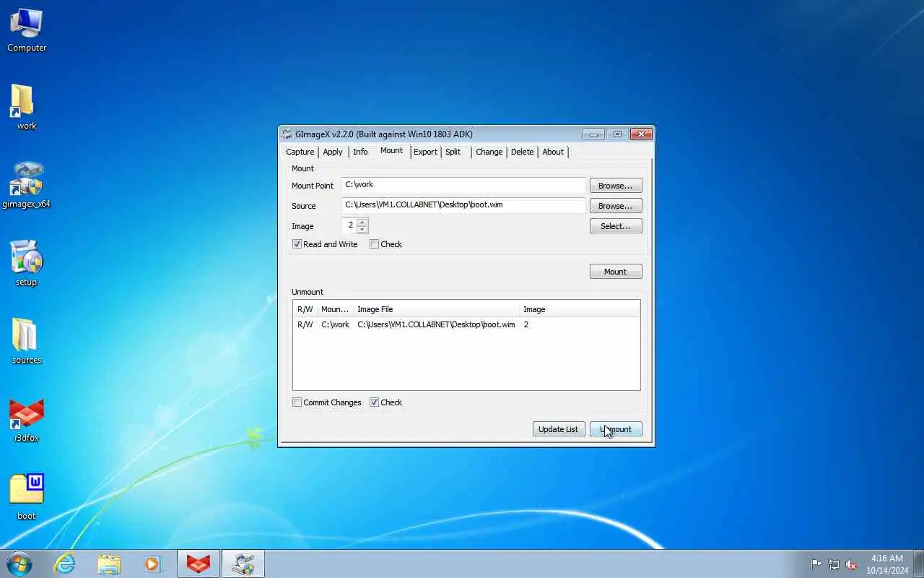Decrease the Image number with down arrow

362,230
